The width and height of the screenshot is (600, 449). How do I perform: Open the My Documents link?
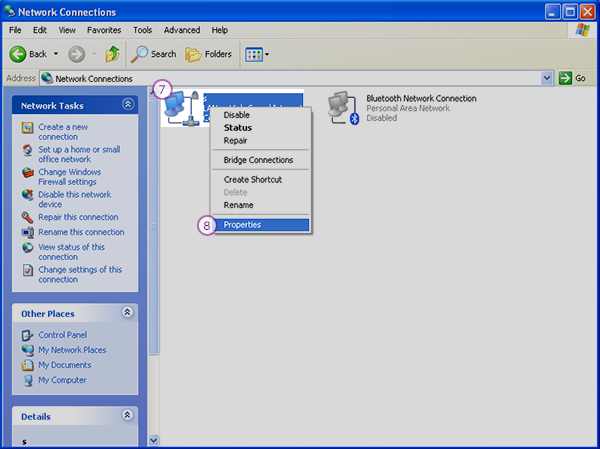pos(64,365)
